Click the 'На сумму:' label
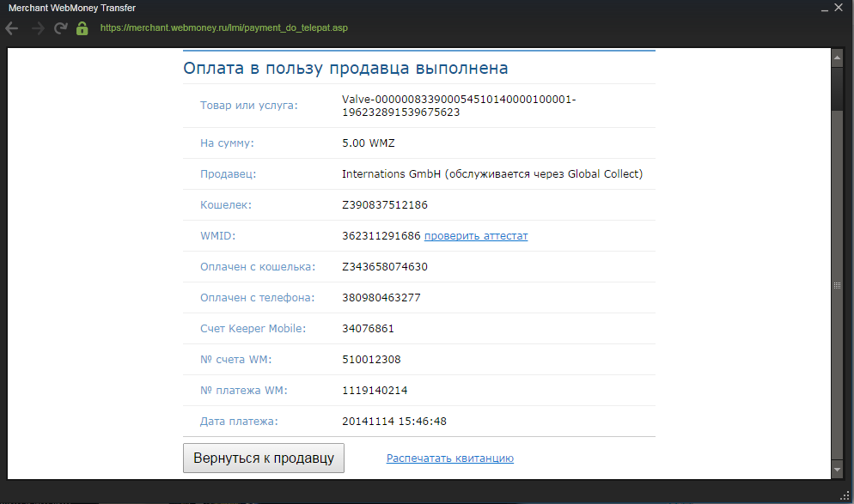Viewport: 854px width, 504px height. tap(227, 143)
